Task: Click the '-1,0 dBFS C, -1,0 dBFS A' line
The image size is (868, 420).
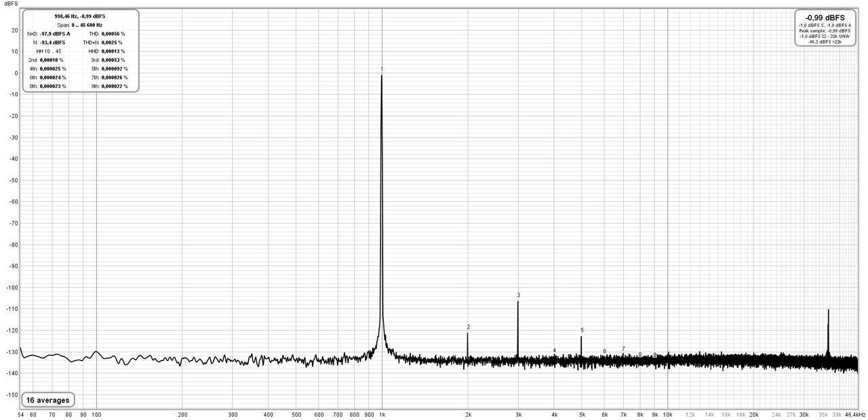Action: coord(825,25)
